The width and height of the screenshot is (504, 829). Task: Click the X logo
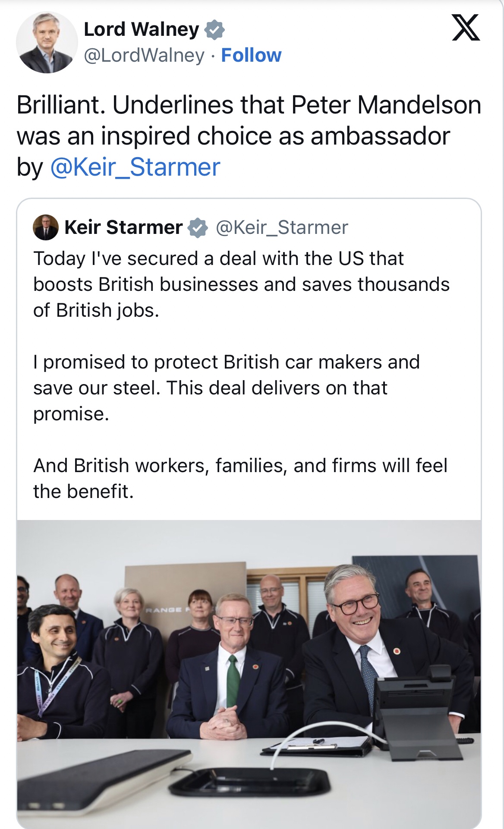466,28
